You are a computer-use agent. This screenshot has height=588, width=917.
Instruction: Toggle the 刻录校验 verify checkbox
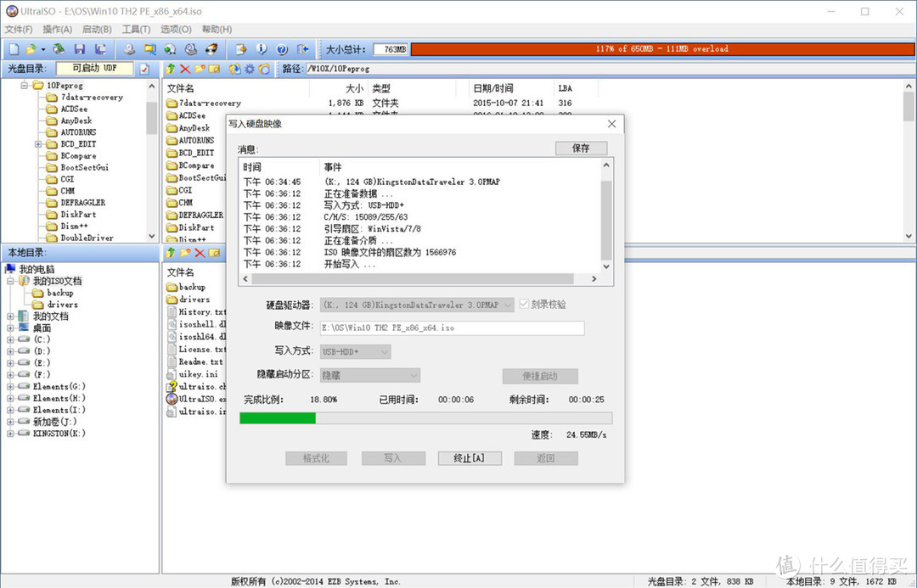524,305
